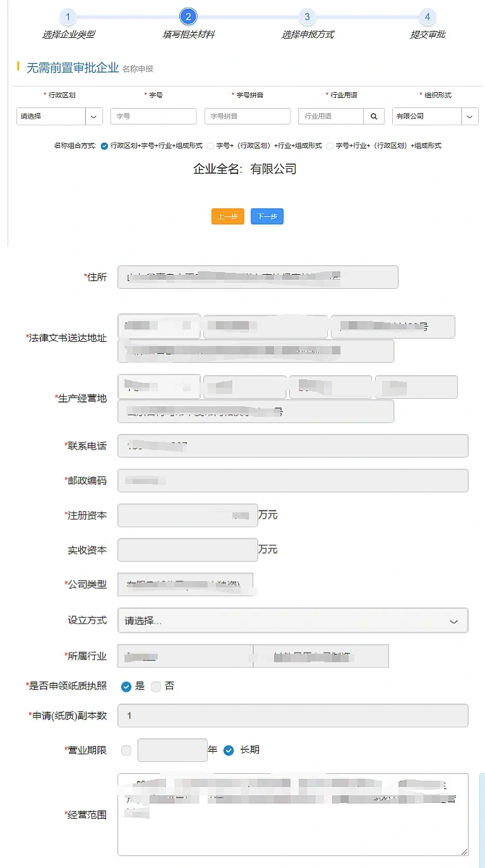Screen dimensions: 485x868
Task: Select 字号+（行政区划）+行业+组成形式 option
Action: click(211, 146)
